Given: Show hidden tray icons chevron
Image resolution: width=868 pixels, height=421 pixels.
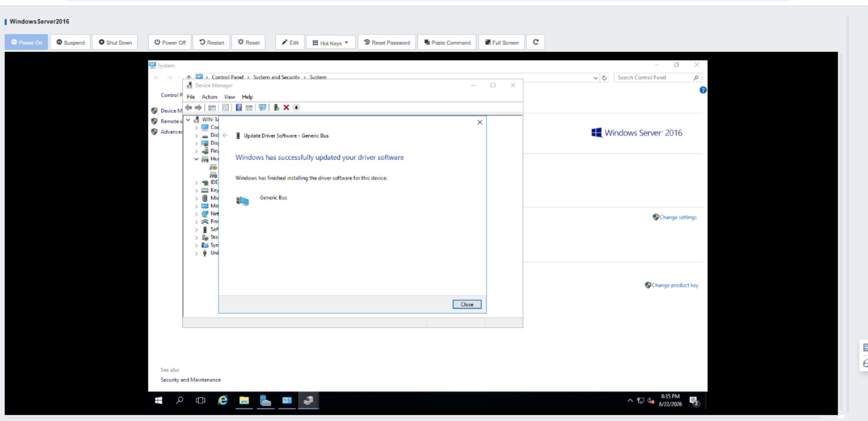Looking at the screenshot, I should 630,401.
